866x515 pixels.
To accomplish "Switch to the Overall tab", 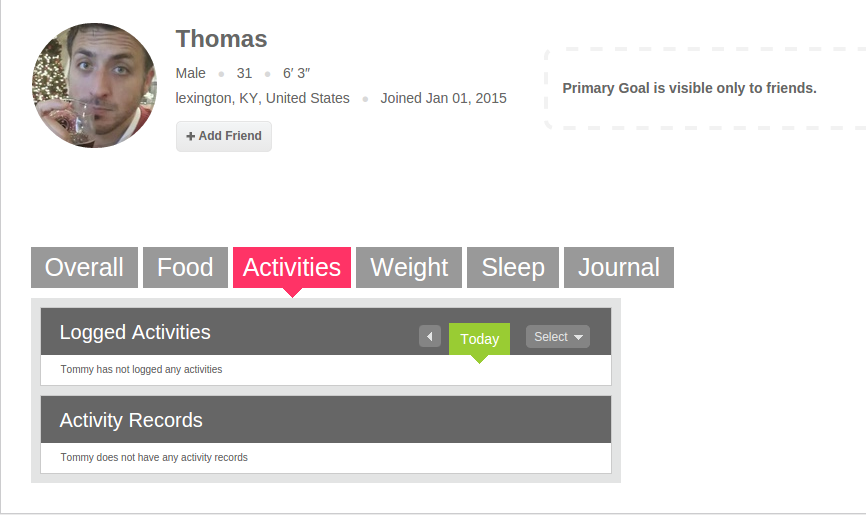I will (x=85, y=267).
